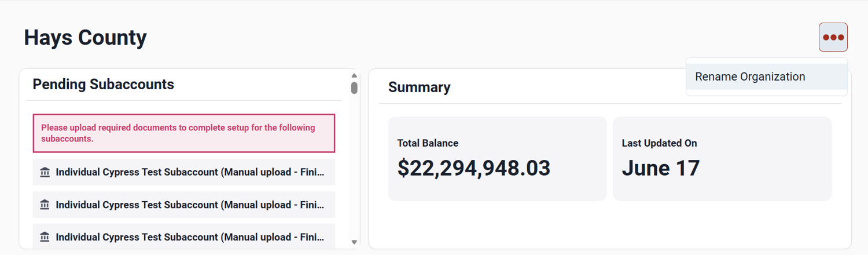868x255 pixels.
Task: Click the Hays County organization title
Action: 85,38
